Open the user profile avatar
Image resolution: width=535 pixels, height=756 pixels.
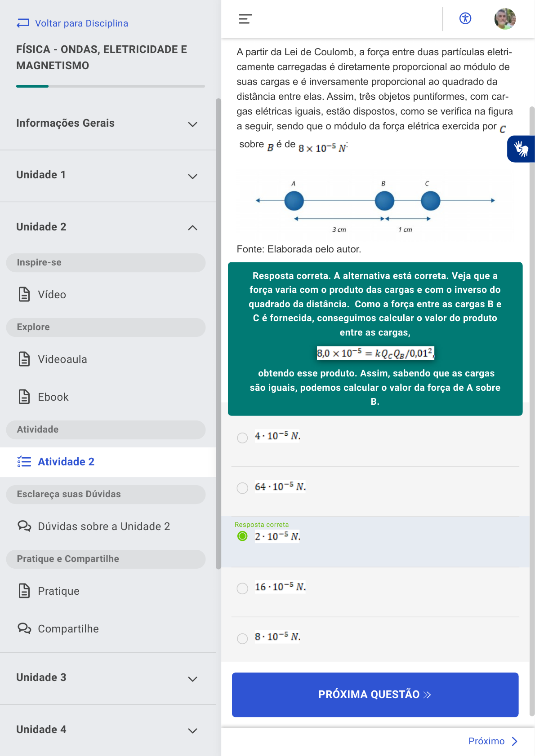tap(505, 19)
